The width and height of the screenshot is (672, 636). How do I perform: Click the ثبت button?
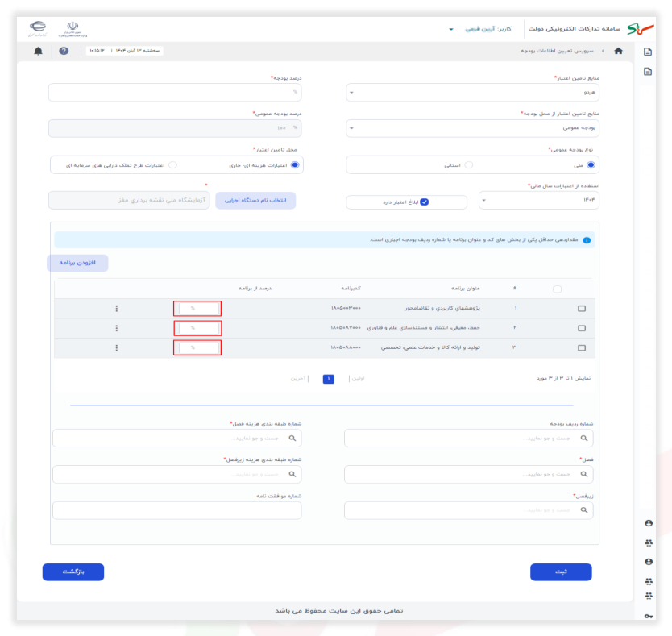coord(561,572)
